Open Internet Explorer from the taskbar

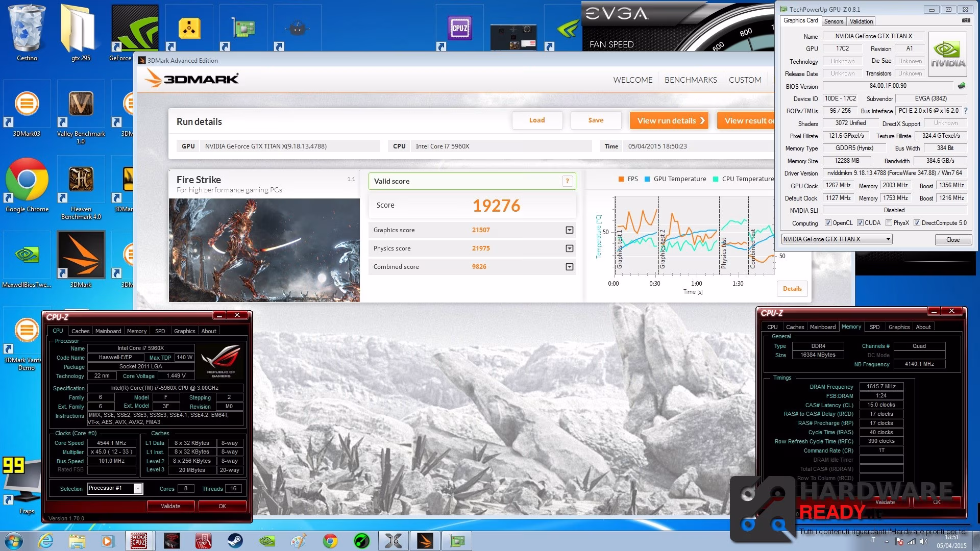pyautogui.click(x=45, y=541)
